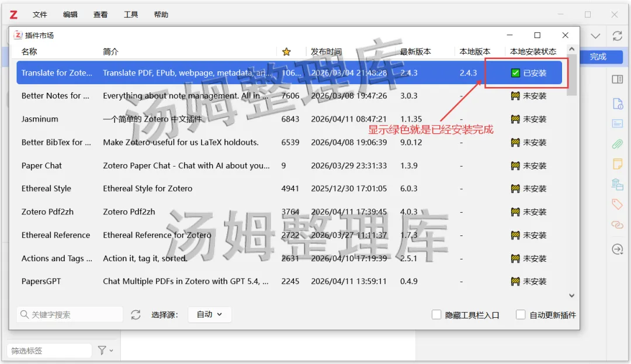The height and width of the screenshot is (364, 631).
Task: Select the Zotero Pdf2zh plugin name
Action: pos(47,212)
